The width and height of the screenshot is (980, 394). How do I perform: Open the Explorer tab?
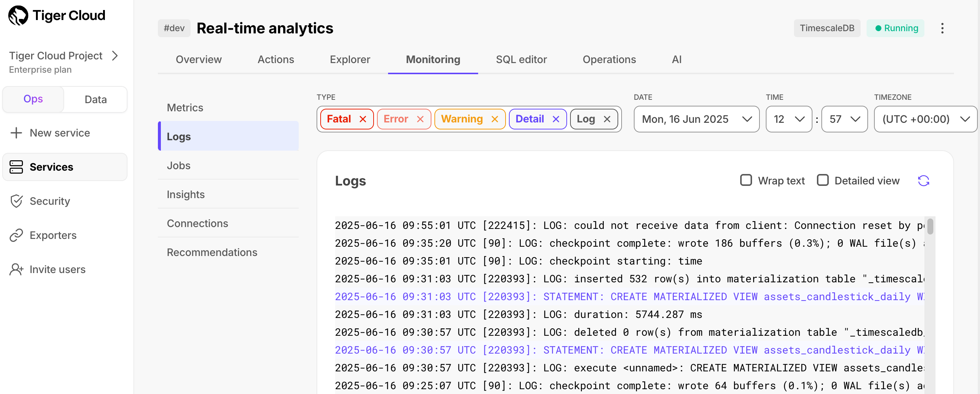click(x=350, y=59)
